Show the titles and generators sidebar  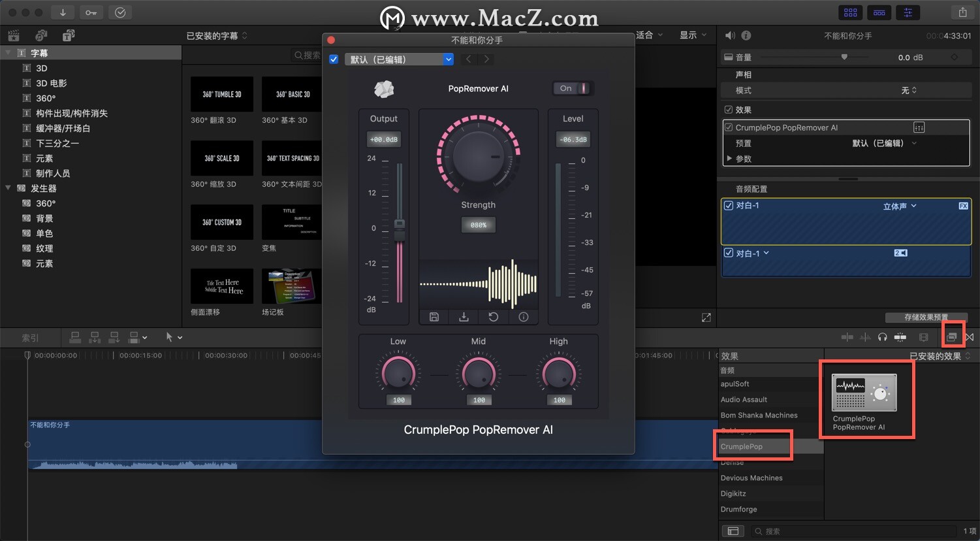69,35
